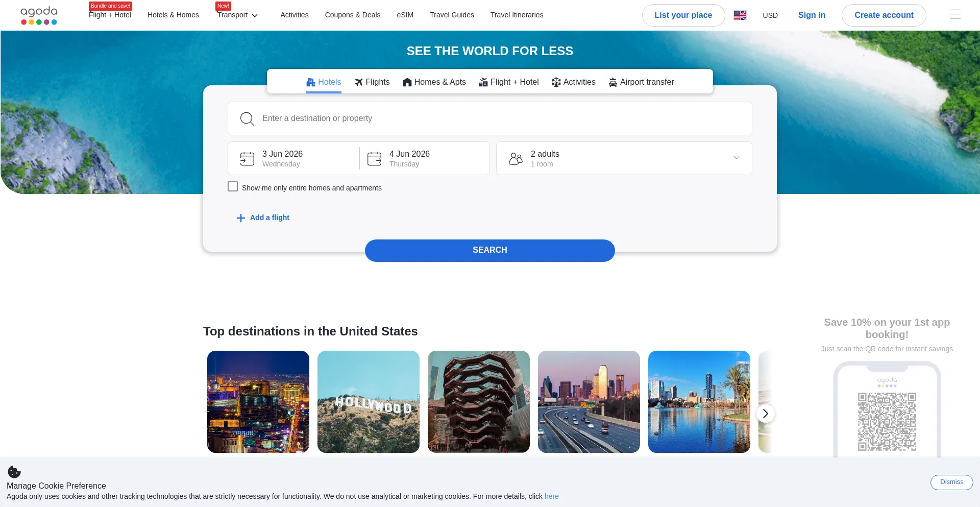Click the Create account button
The image size is (980, 507).
coord(884,15)
